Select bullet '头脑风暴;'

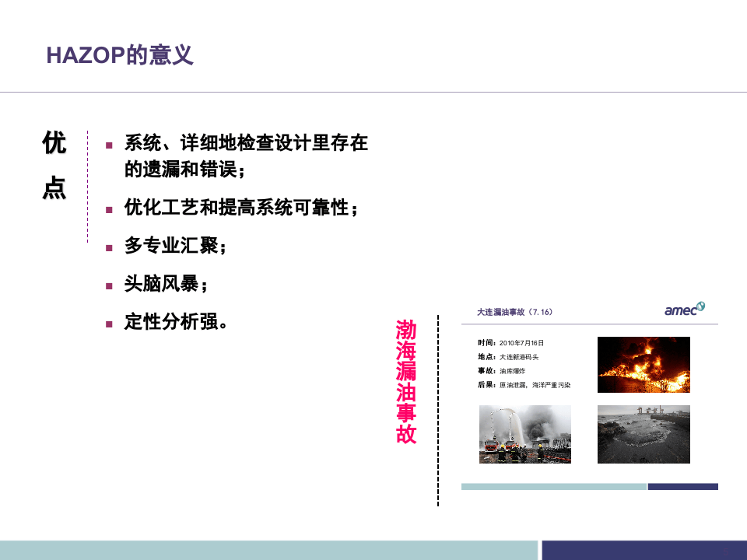coord(166,283)
